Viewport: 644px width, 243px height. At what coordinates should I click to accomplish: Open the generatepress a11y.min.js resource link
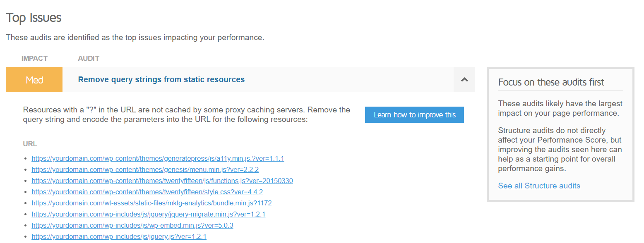point(158,158)
